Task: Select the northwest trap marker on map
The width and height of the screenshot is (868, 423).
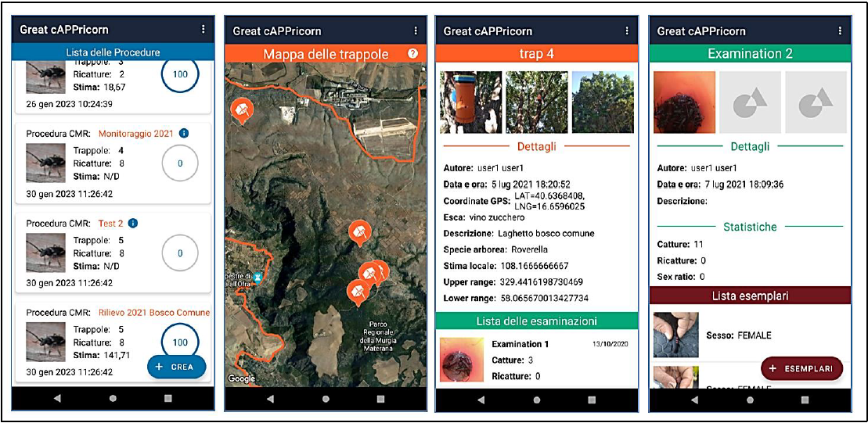Action: pos(242,110)
